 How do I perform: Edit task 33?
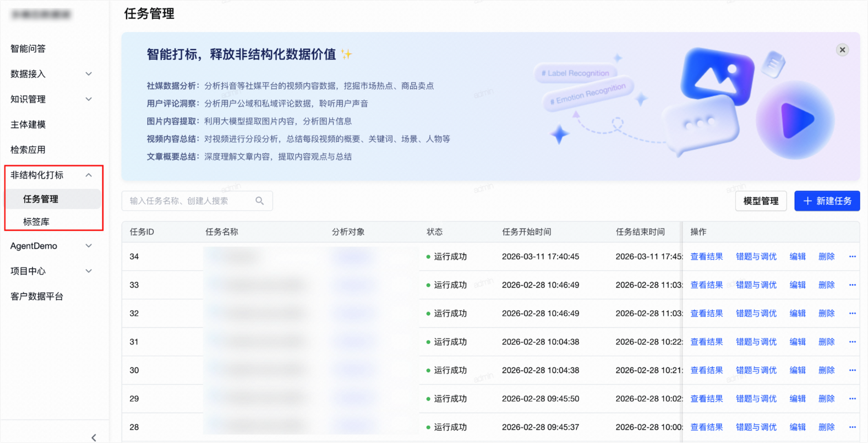click(798, 285)
